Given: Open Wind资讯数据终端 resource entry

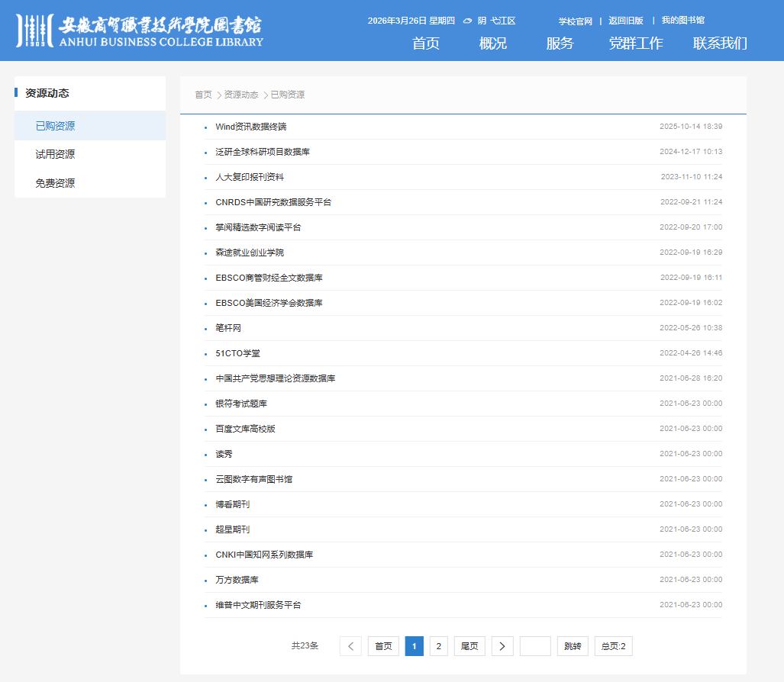Looking at the screenshot, I should click(x=251, y=127).
